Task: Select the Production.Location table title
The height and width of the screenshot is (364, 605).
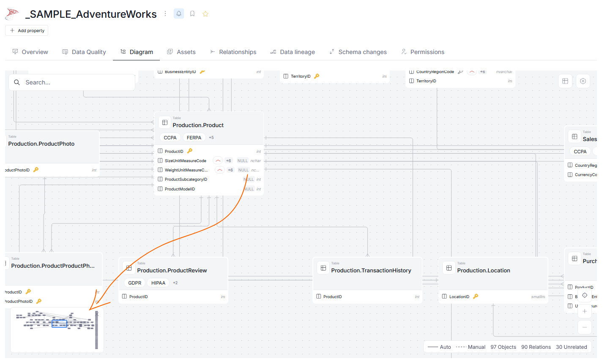Action: tap(484, 270)
